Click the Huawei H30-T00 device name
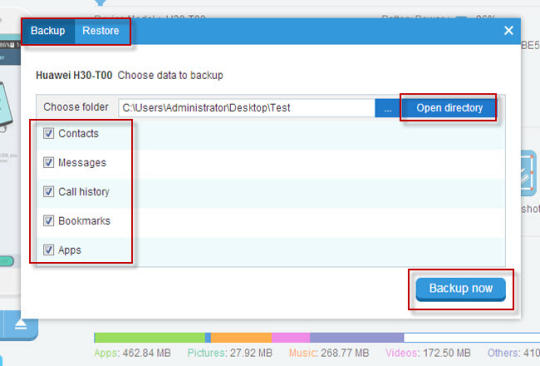This screenshot has width=540, height=366. click(x=74, y=75)
